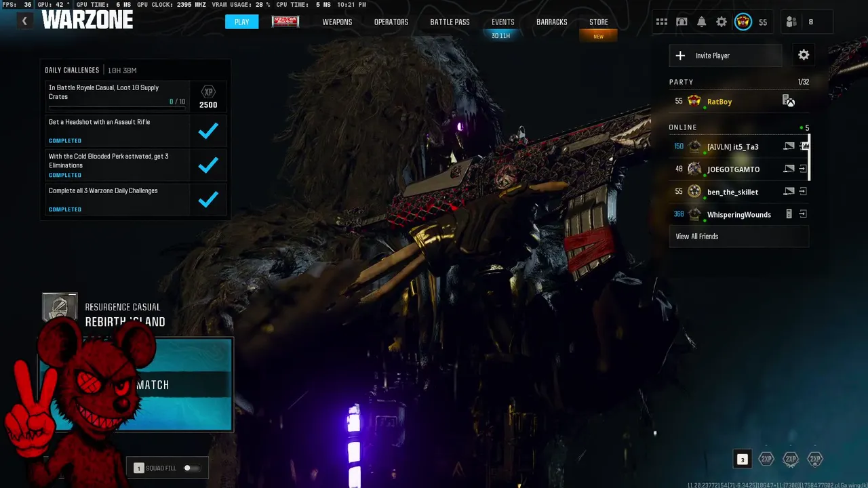Select the Play tab
The width and height of the screenshot is (868, 488).
point(242,22)
